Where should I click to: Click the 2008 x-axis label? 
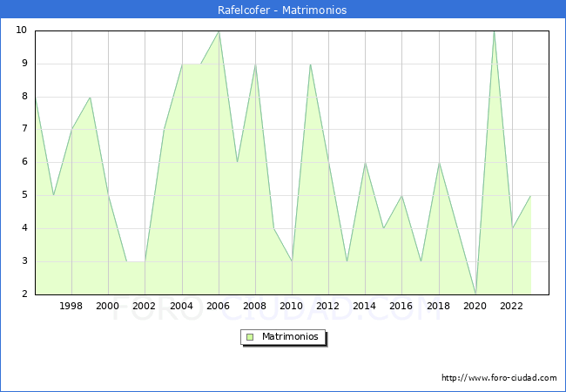254,306
